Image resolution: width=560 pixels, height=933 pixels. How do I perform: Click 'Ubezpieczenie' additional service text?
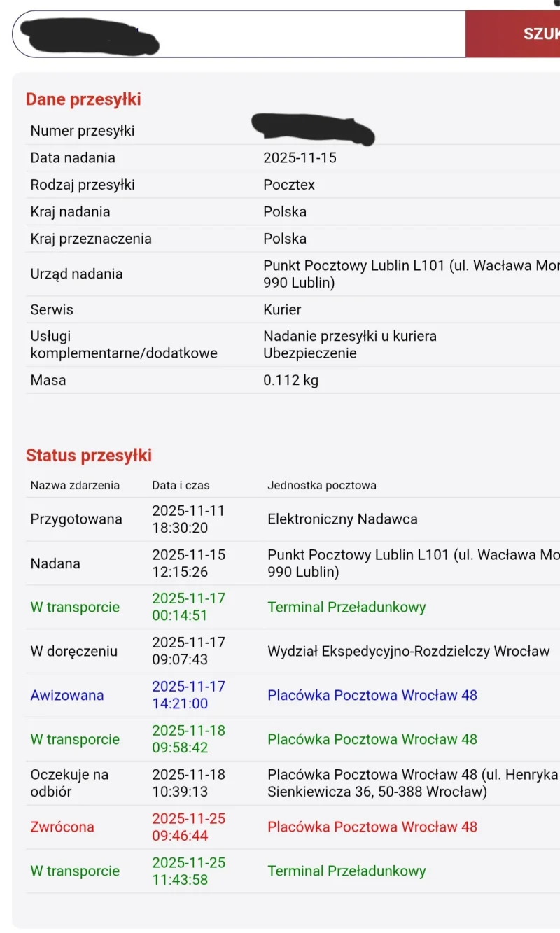[x=310, y=353]
